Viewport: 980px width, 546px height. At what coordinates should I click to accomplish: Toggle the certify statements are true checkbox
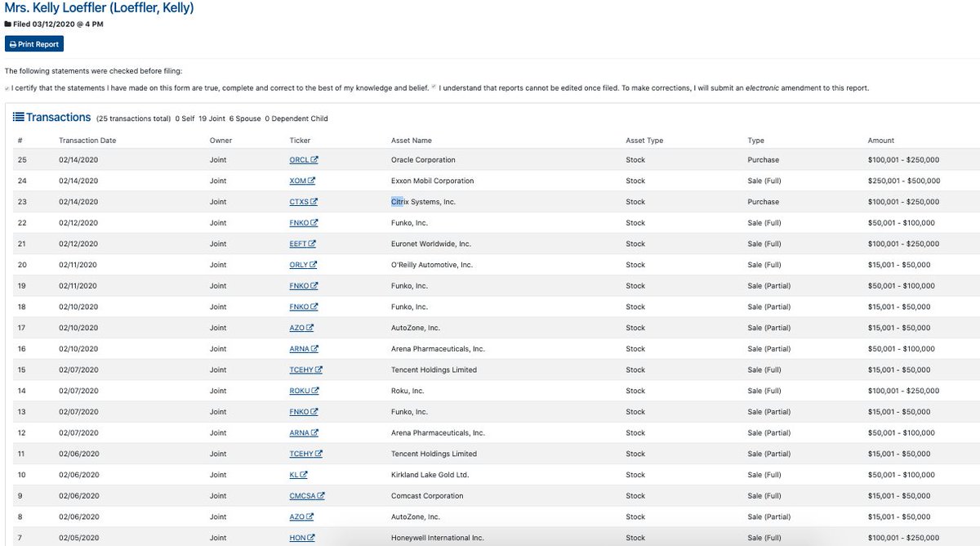click(x=7, y=88)
